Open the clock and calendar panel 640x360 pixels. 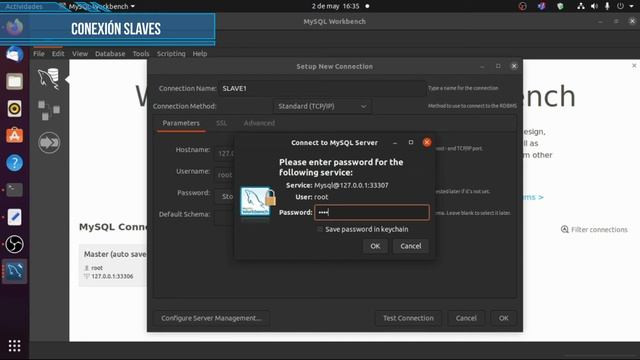pos(336,6)
